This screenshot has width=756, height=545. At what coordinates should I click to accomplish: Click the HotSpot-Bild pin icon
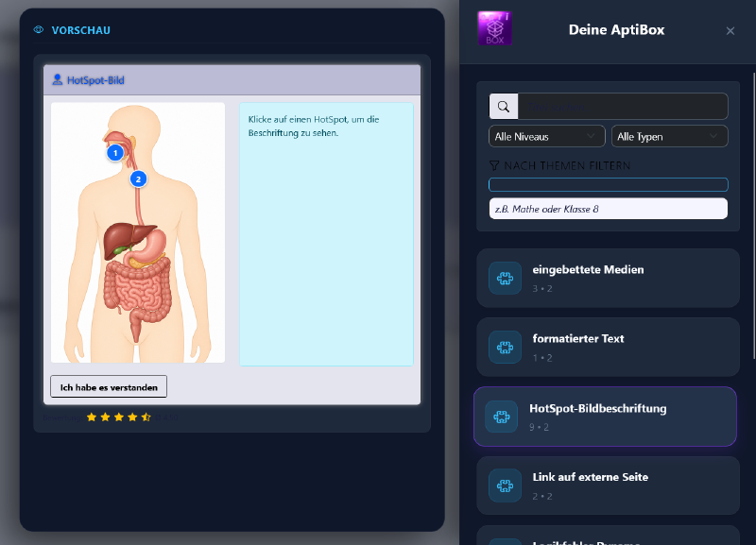(x=58, y=79)
